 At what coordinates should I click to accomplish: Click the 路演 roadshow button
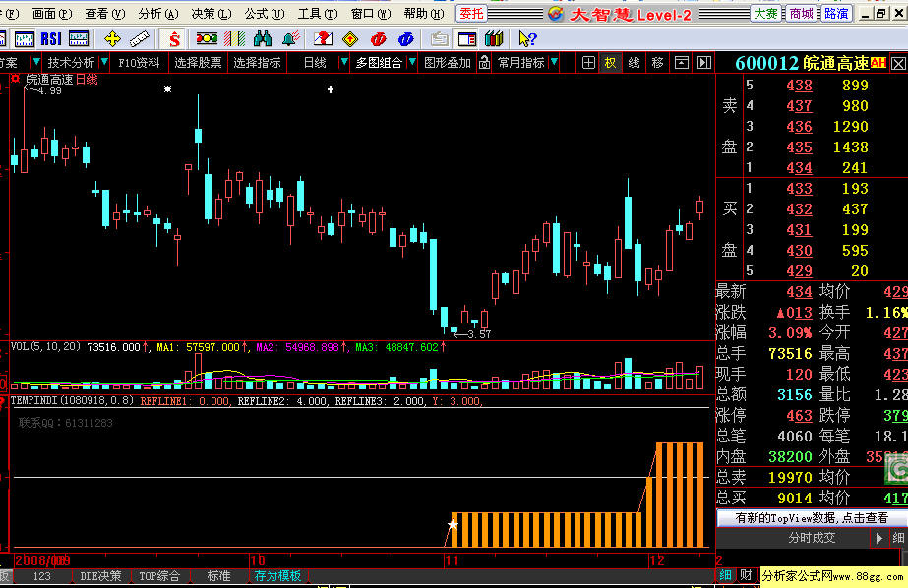pos(836,14)
